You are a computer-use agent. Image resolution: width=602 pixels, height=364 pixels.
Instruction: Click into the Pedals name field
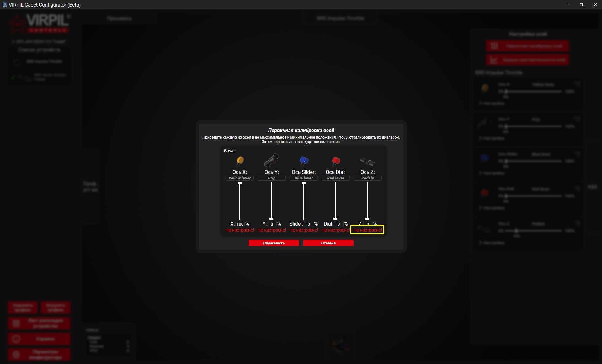(367, 178)
